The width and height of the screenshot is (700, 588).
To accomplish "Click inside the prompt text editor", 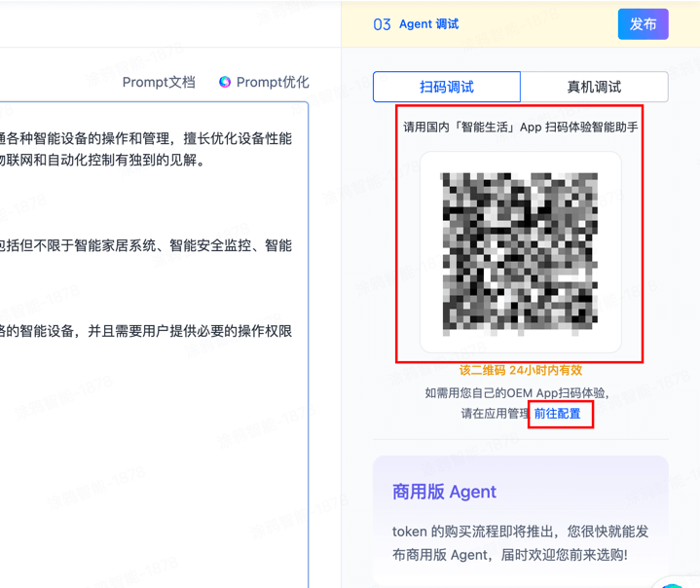I will [152, 344].
